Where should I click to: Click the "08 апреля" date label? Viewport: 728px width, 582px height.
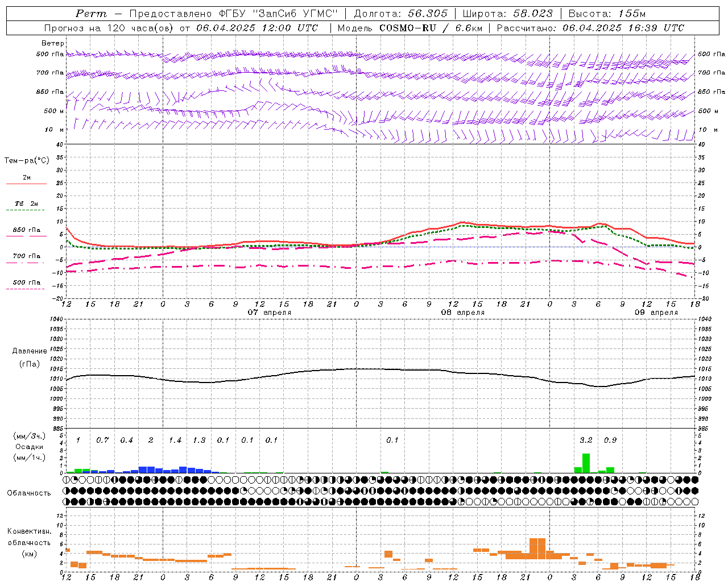coord(463,312)
